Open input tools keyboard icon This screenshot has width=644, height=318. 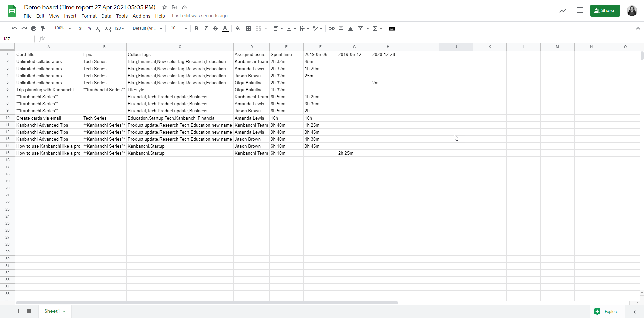coord(392,29)
